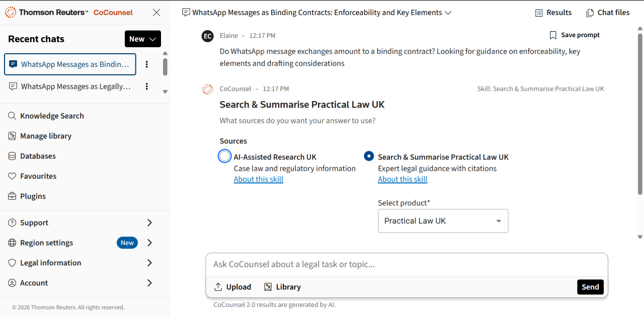Select Databases in the sidebar

click(x=38, y=156)
